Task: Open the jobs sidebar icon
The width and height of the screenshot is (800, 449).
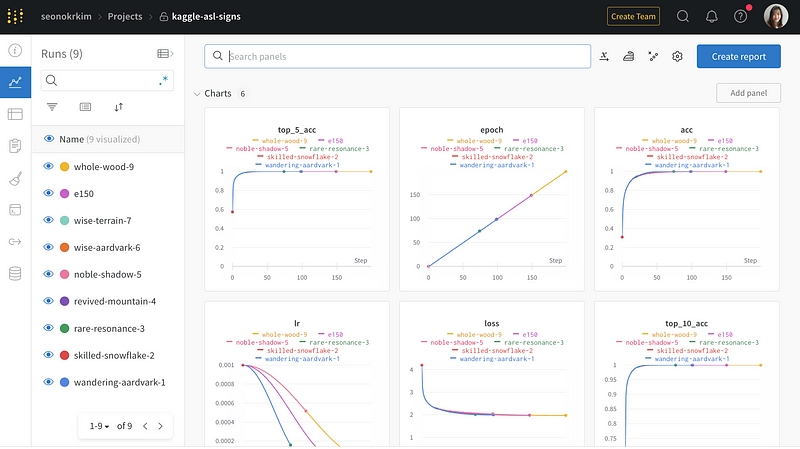Action: pos(15,210)
